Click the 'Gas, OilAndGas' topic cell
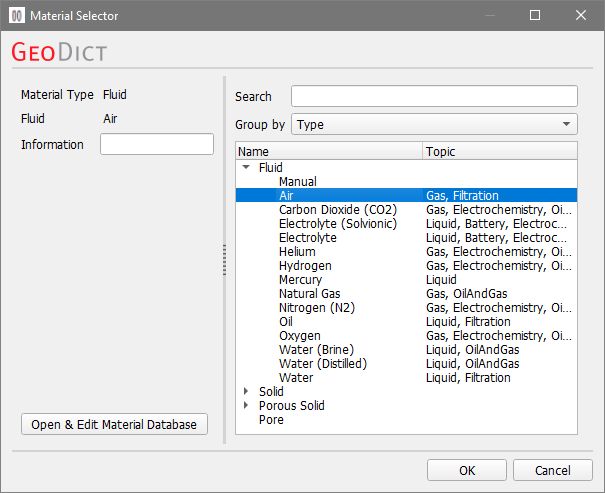605x493 pixels. click(466, 294)
